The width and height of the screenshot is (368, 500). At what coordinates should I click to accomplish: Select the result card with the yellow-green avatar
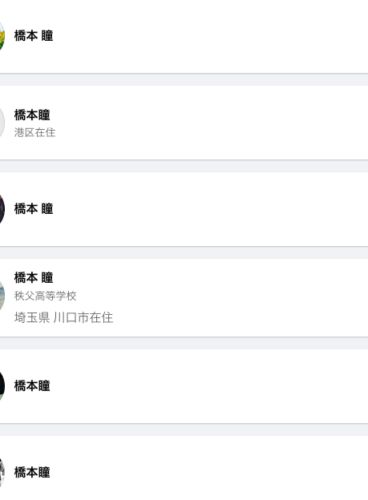tap(184, 37)
